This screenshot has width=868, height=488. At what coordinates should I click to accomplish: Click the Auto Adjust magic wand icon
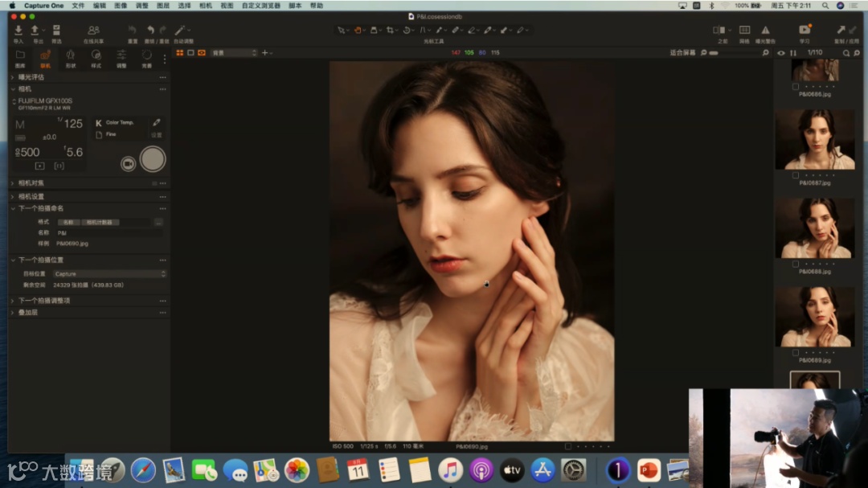(x=180, y=31)
